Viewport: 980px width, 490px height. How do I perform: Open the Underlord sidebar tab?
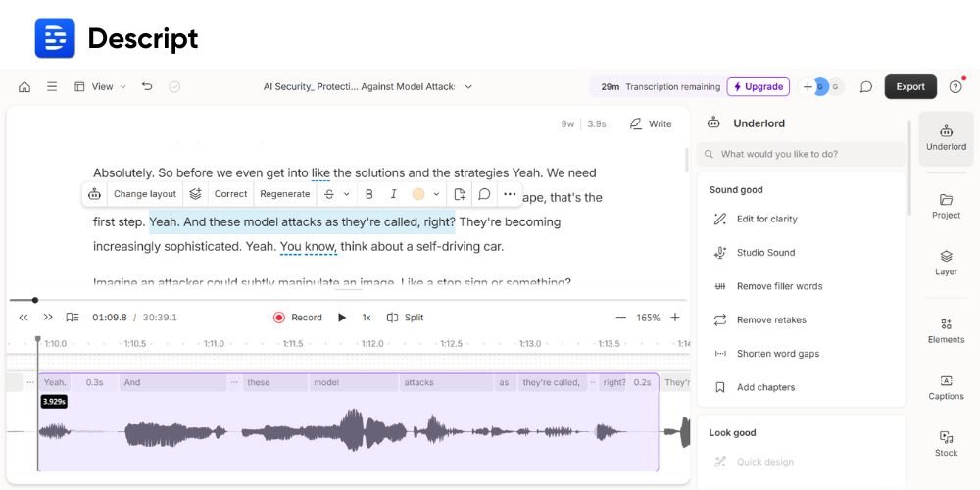click(946, 138)
